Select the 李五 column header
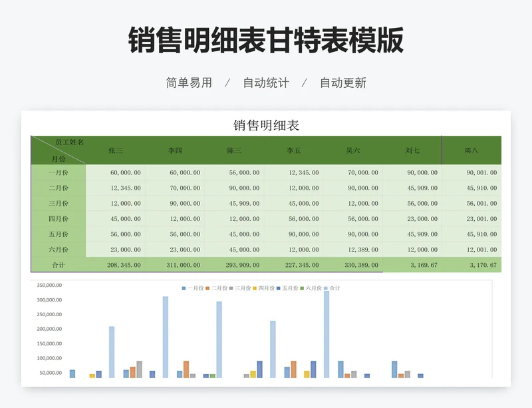Viewport: 532px width, 408px height. [x=293, y=150]
